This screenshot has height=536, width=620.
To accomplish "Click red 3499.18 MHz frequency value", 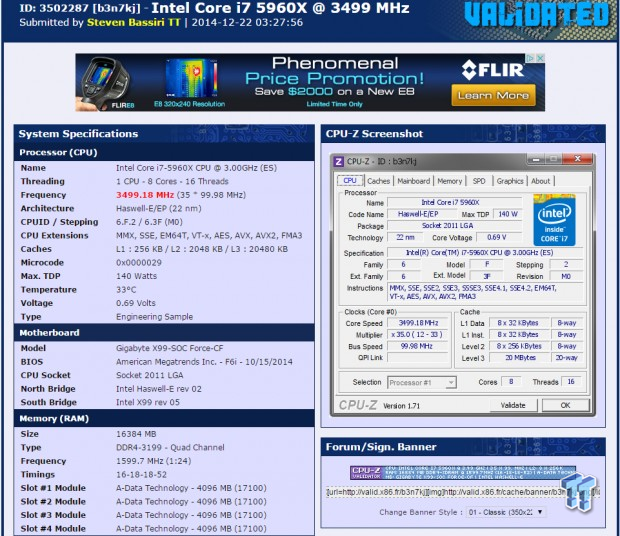I will pos(145,195).
